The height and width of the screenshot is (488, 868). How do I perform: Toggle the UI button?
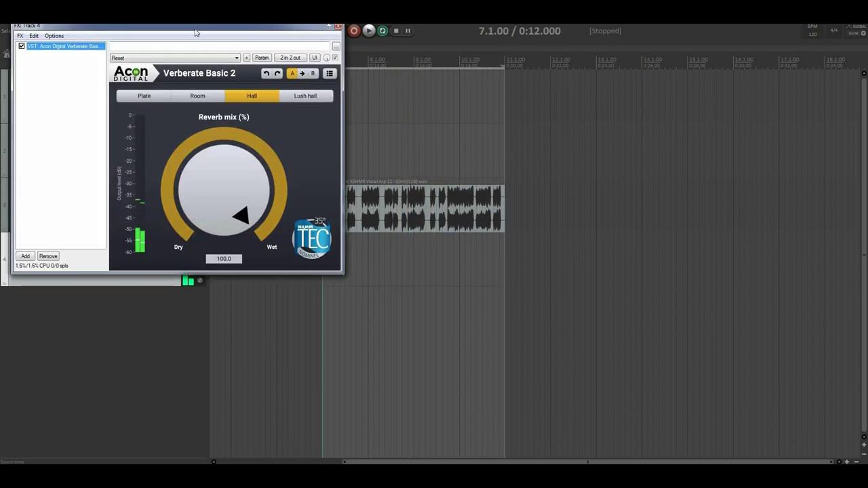(315, 58)
